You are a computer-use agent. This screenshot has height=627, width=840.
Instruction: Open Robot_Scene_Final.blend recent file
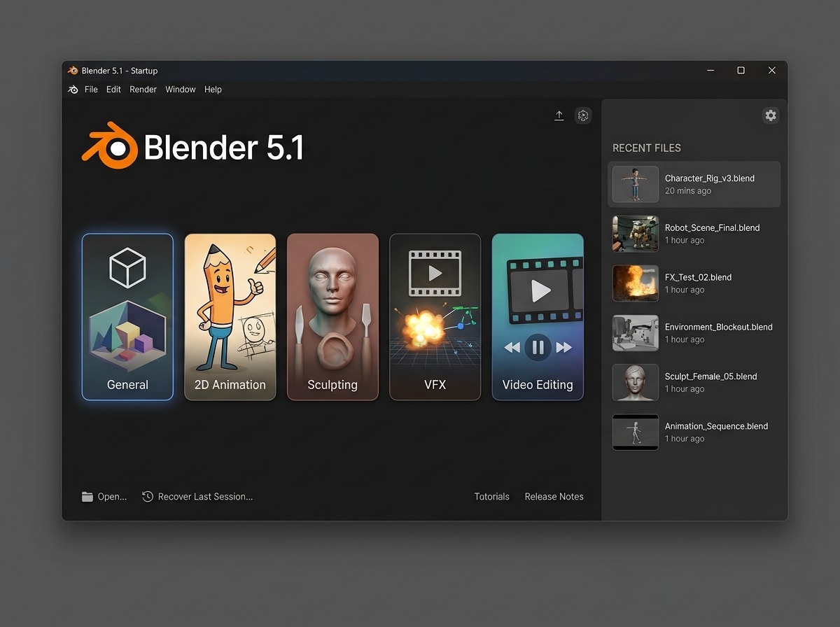pos(694,234)
